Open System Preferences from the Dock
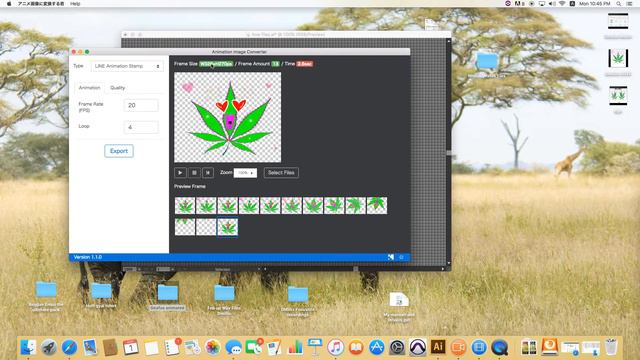The image size is (640, 360). coord(397,347)
